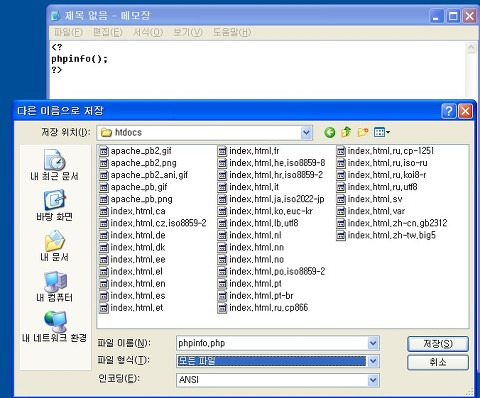
Task: Open 내 컴퓨터 in places bar
Action: click(x=54, y=287)
